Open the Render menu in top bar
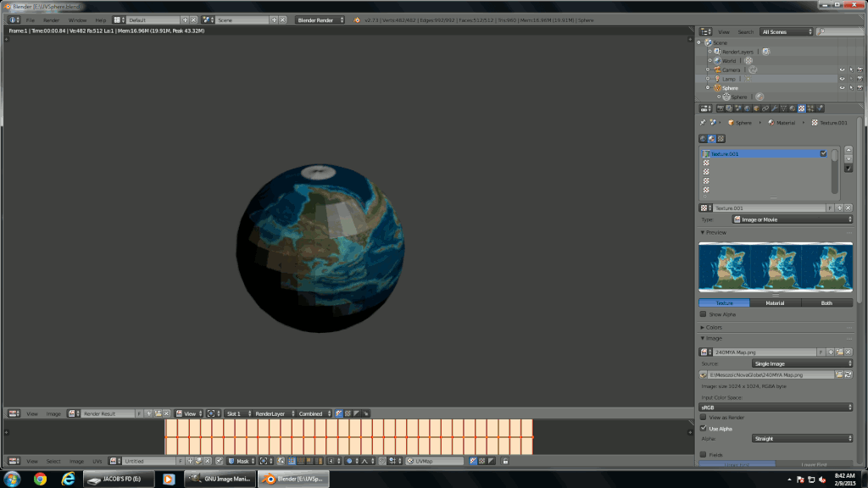The width and height of the screenshot is (868, 488). pos(52,19)
